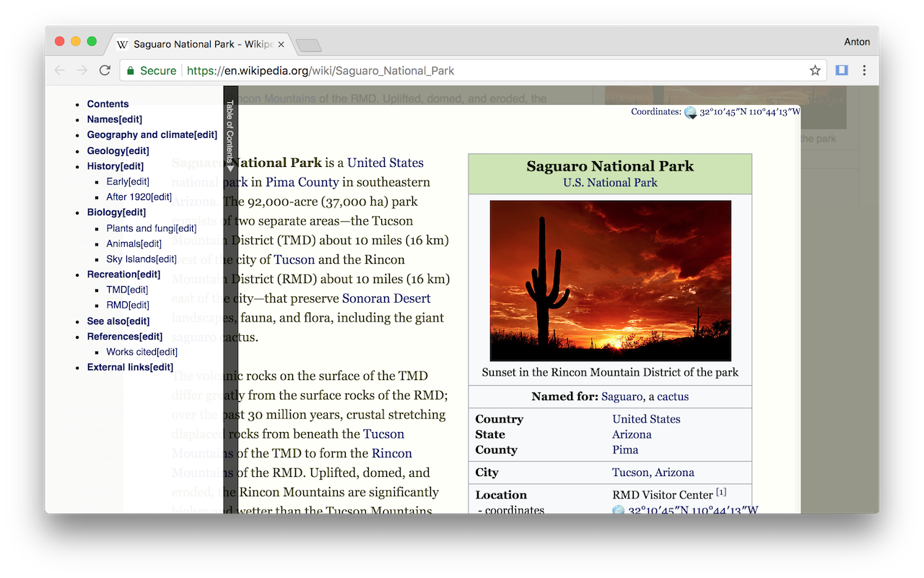Open the Anton profile menu
Image resolution: width=924 pixels, height=578 pixels.
[x=857, y=42]
